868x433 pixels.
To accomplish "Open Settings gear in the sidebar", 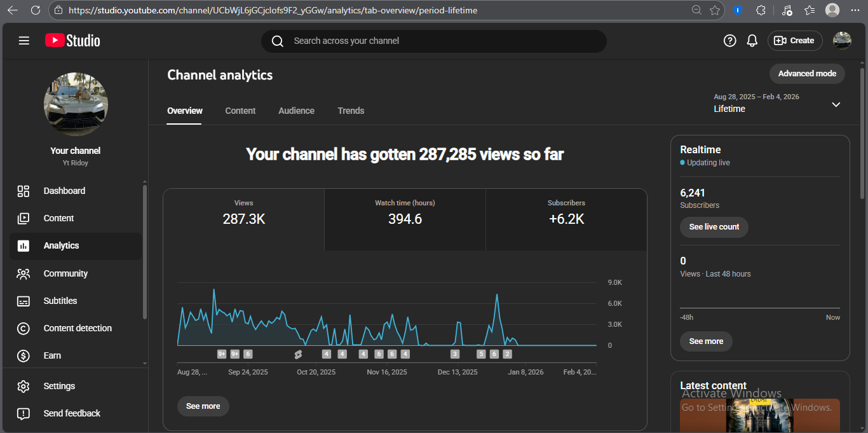I will [24, 386].
